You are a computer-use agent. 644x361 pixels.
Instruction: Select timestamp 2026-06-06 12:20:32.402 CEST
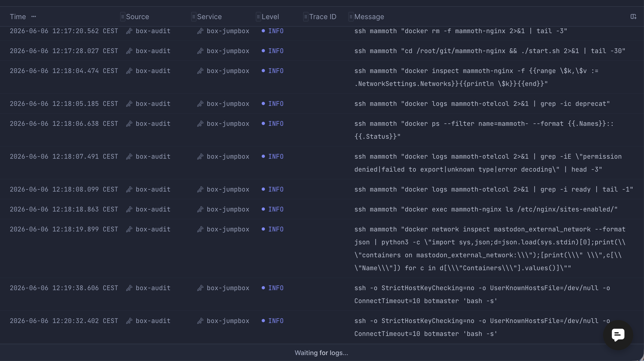pyautogui.click(x=64, y=321)
